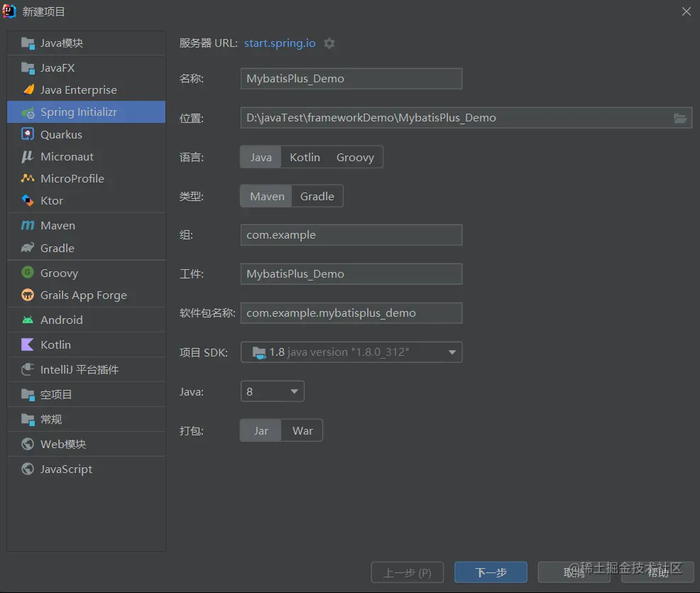Click the JavaScript globe icon
Image resolution: width=700 pixels, height=593 pixels.
28,469
